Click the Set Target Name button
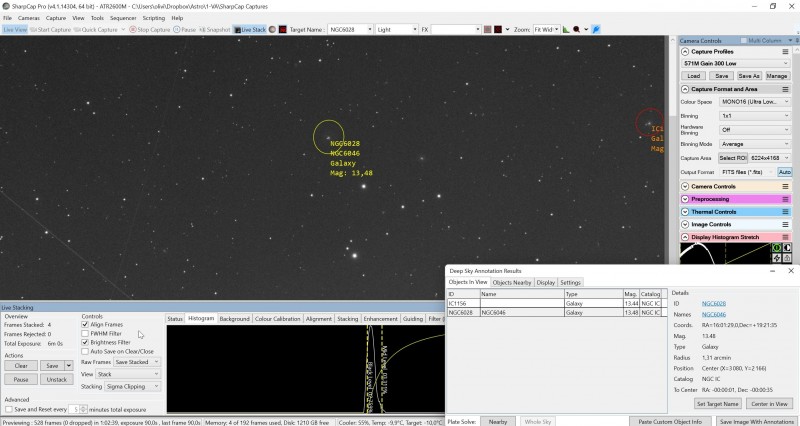Viewport: 800px width, 426px height. click(x=717, y=404)
